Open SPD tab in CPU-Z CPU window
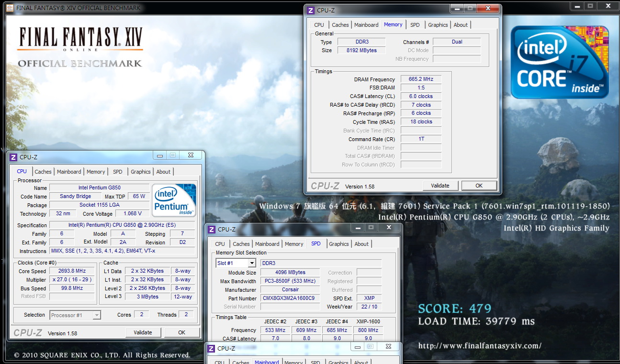Viewport: 620px width, 364px height. 118,172
